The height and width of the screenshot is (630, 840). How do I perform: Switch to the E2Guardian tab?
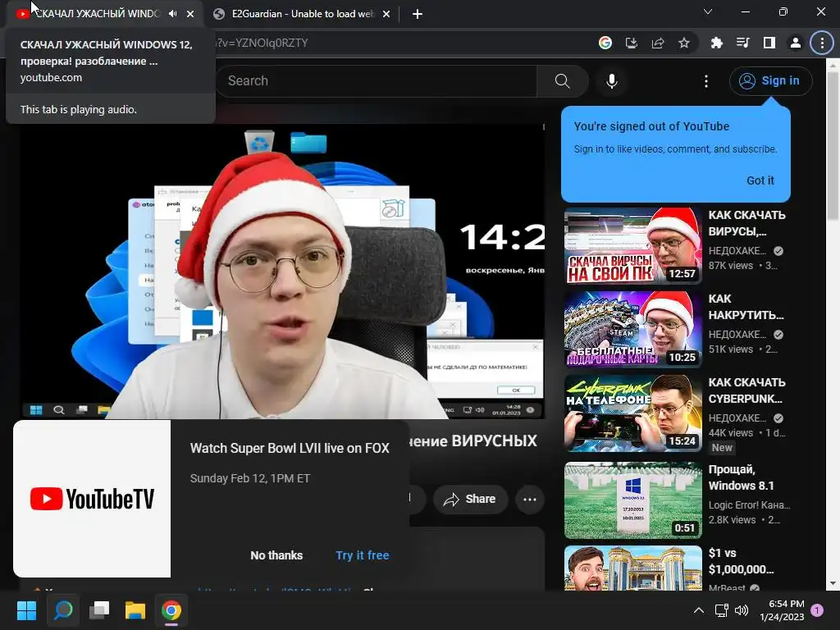click(x=303, y=14)
